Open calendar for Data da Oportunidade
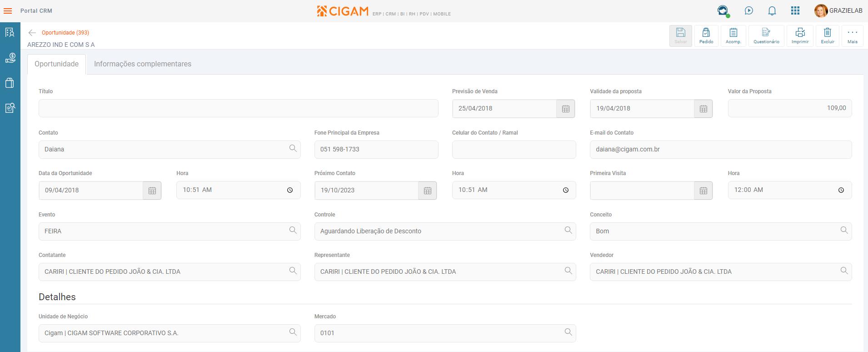Screen dimensions: 868x352 point(152,191)
